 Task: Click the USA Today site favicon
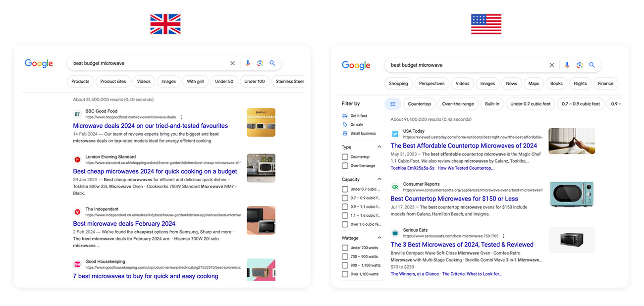[395, 134]
